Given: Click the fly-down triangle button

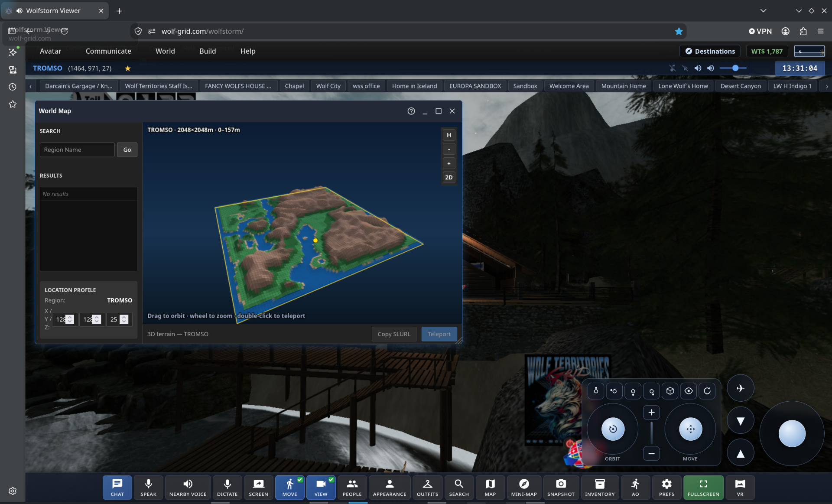Looking at the screenshot, I should tap(741, 421).
